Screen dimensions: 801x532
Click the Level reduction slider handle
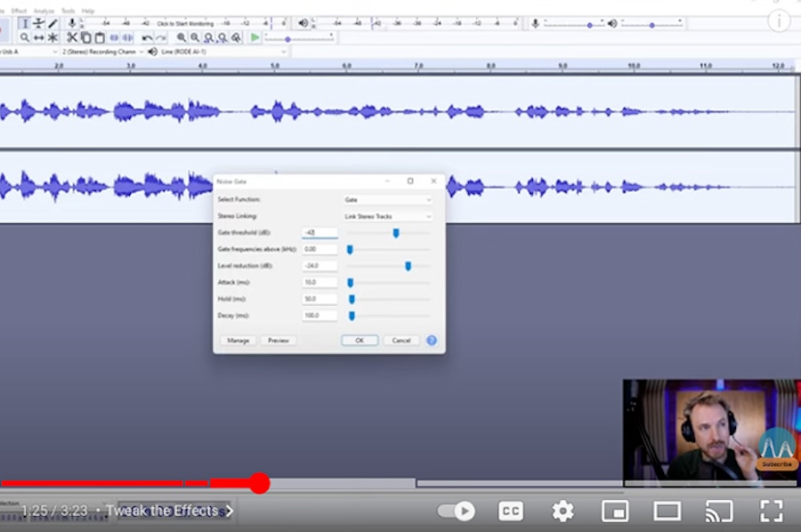[x=408, y=266]
